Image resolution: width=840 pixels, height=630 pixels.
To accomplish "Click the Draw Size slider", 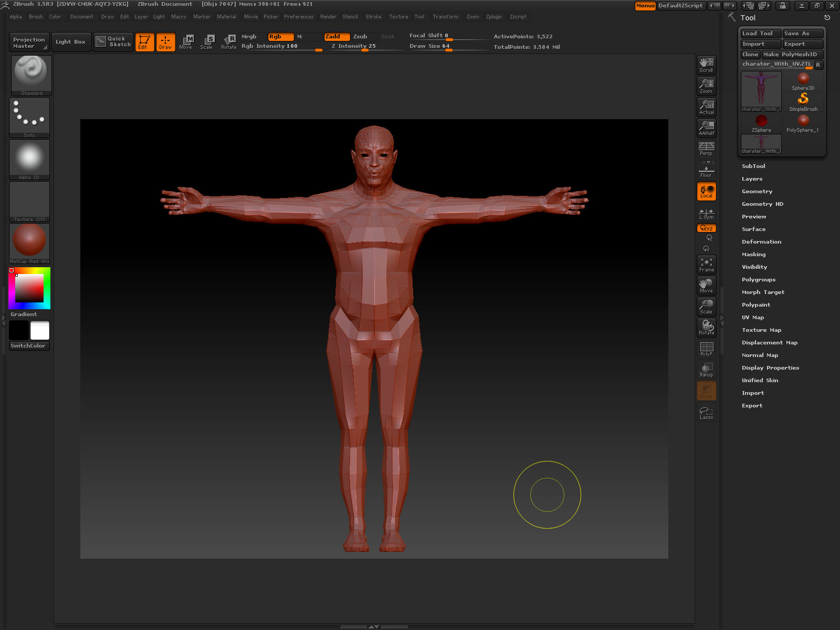I will pos(449,47).
